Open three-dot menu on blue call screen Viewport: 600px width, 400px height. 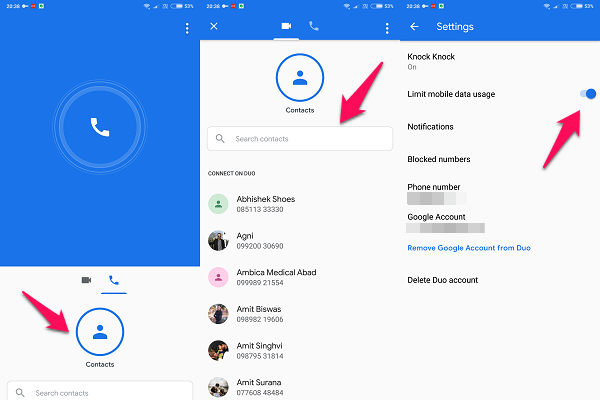tap(187, 28)
